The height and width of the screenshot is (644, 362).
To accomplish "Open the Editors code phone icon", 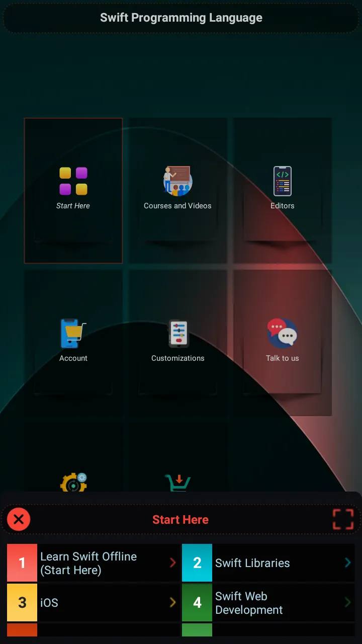I will coord(283,181).
